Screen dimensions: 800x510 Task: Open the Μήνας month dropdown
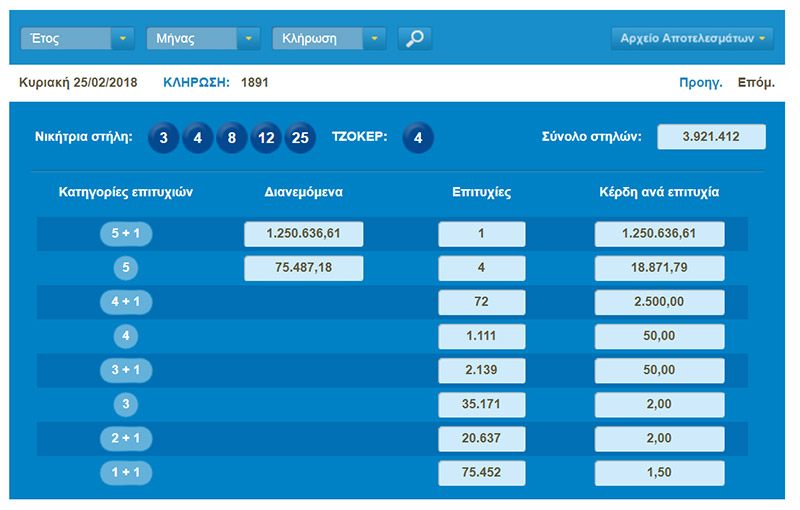click(x=203, y=39)
